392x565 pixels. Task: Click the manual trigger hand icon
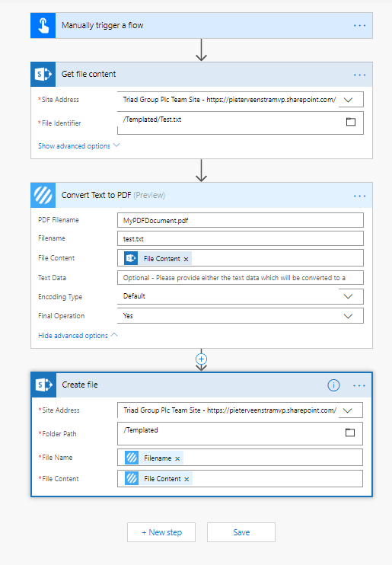click(x=43, y=26)
